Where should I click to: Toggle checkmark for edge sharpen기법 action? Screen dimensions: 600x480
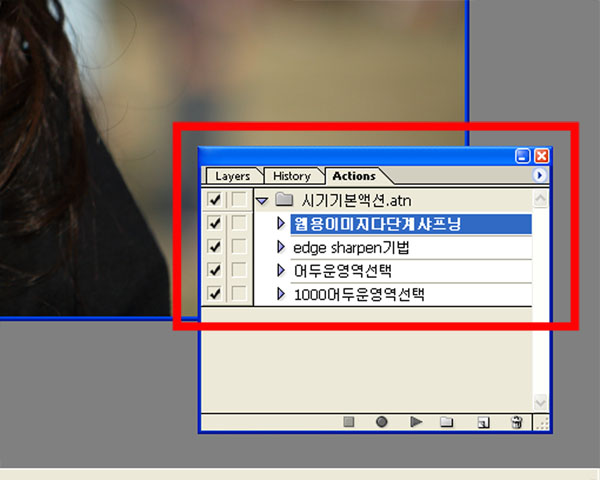214,247
